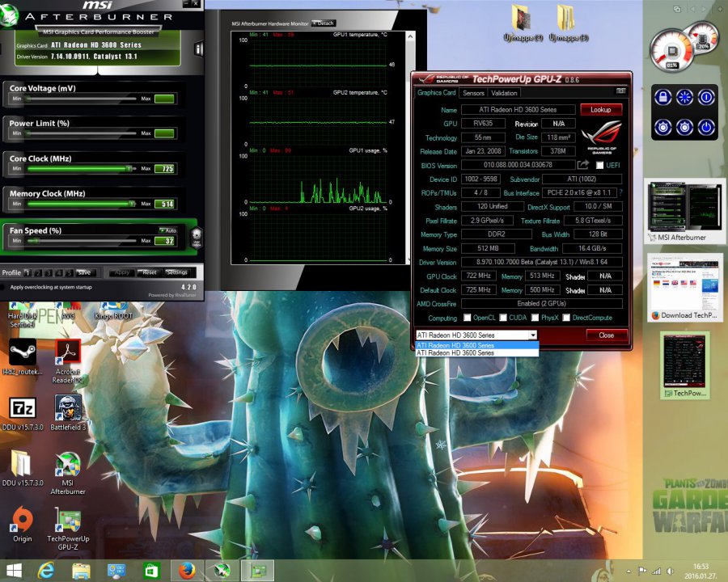Open Új mappa (3) desktop folder
The height and width of the screenshot is (582, 728).
pos(569,23)
